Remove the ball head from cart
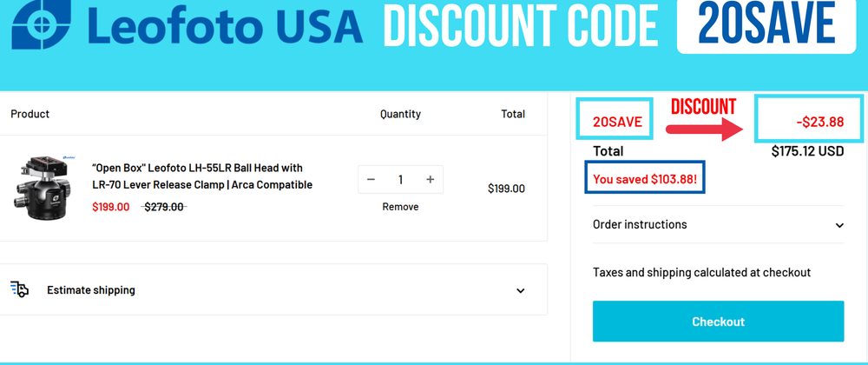 click(400, 207)
